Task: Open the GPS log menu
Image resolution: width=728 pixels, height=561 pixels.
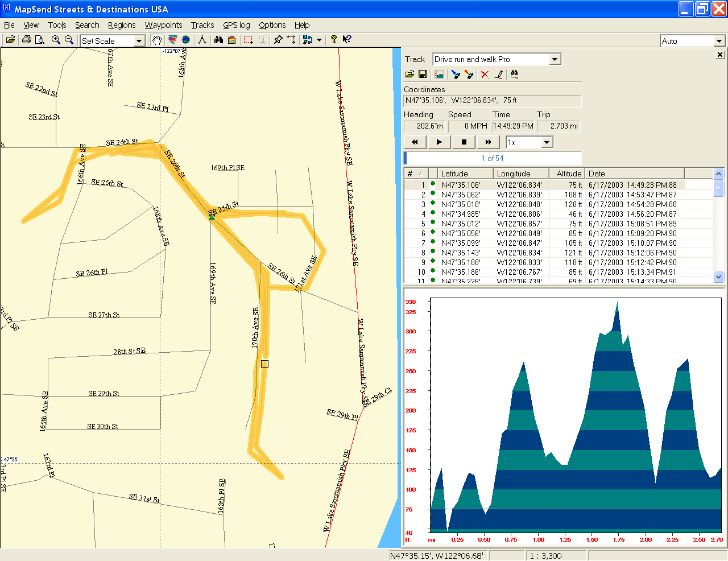Action: click(236, 25)
